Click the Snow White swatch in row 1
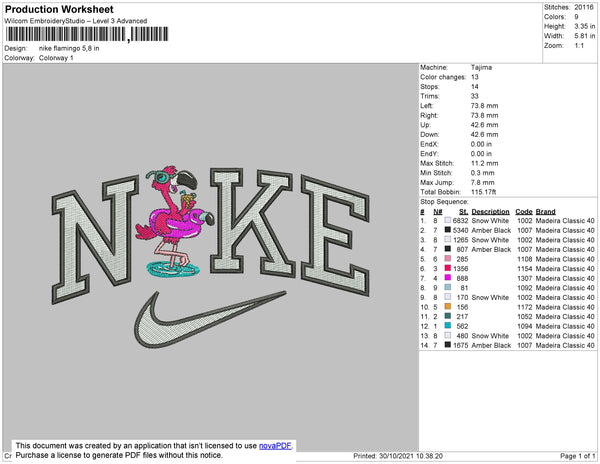The image size is (600, 464). coord(447,220)
